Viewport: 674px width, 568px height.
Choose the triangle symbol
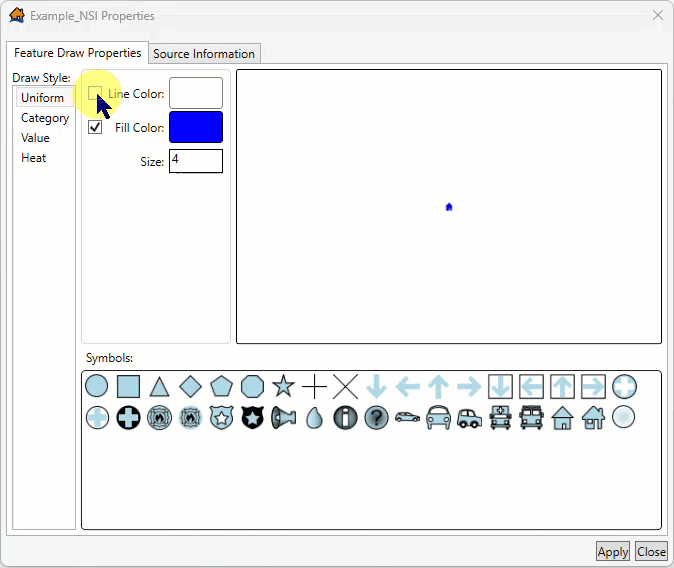click(x=159, y=387)
